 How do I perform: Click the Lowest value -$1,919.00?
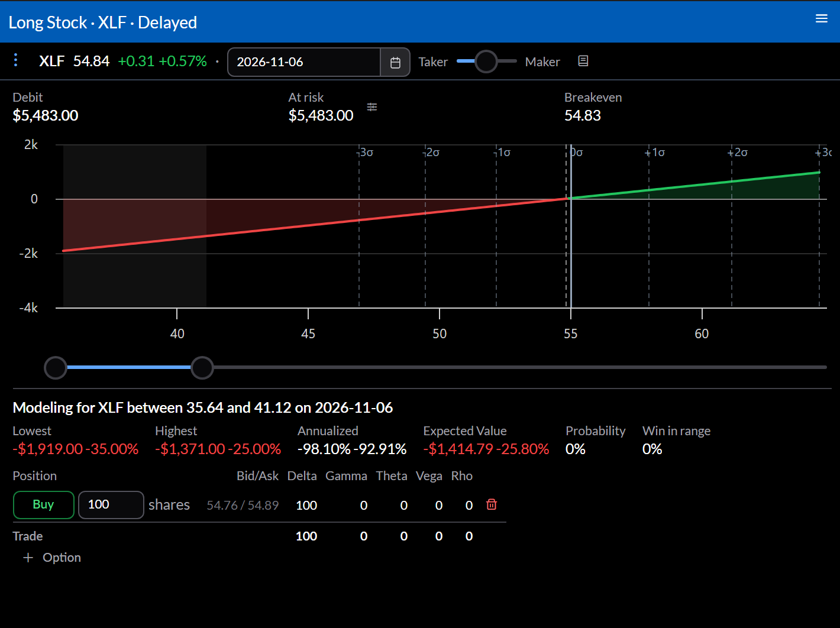tap(48, 449)
